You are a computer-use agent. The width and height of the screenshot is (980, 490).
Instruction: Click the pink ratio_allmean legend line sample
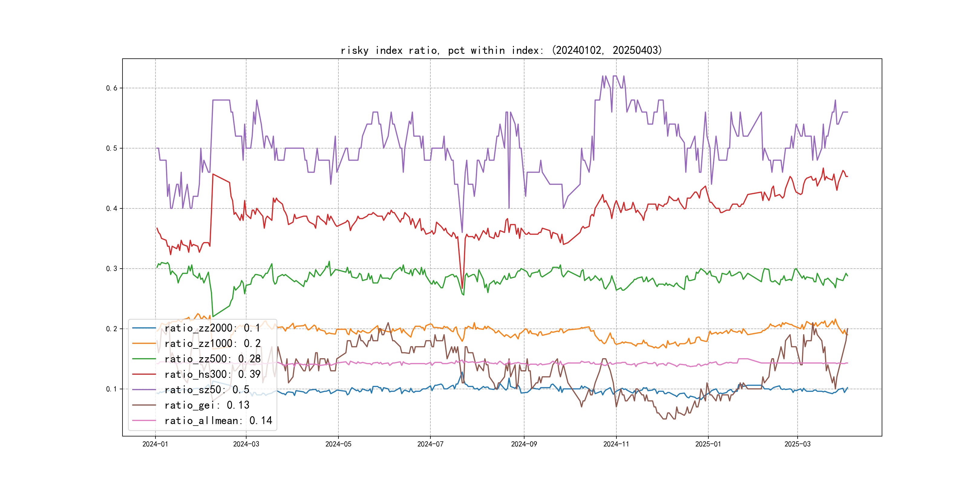[x=144, y=420]
